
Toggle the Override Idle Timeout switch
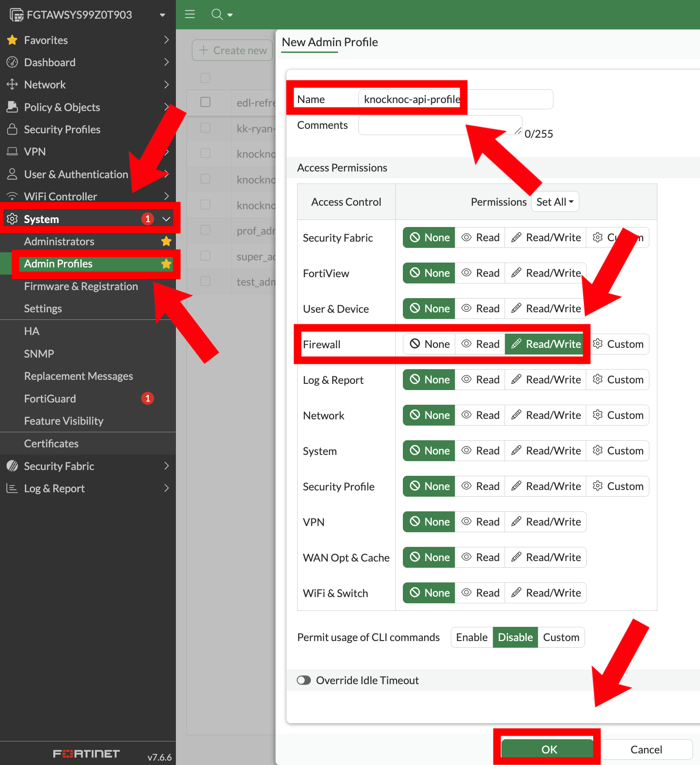tap(304, 680)
